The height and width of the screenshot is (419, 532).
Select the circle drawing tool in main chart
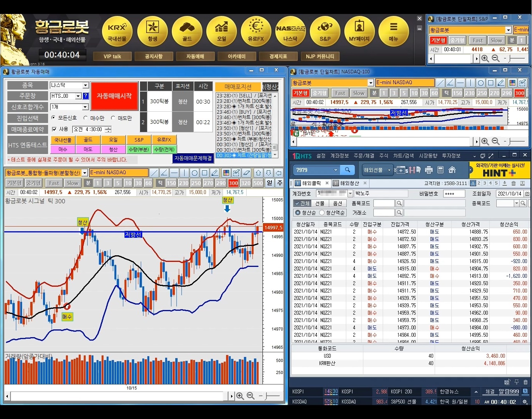click(194, 173)
